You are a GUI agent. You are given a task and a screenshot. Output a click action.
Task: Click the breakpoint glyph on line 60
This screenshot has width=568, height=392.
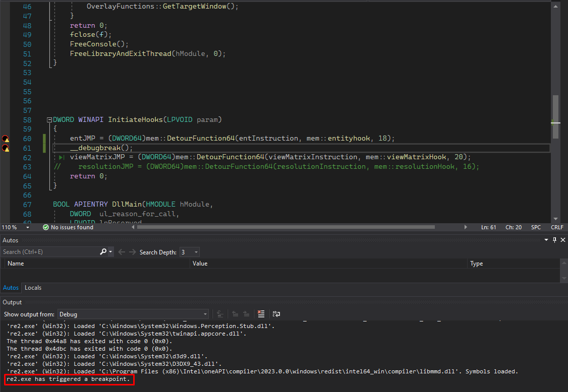point(6,139)
